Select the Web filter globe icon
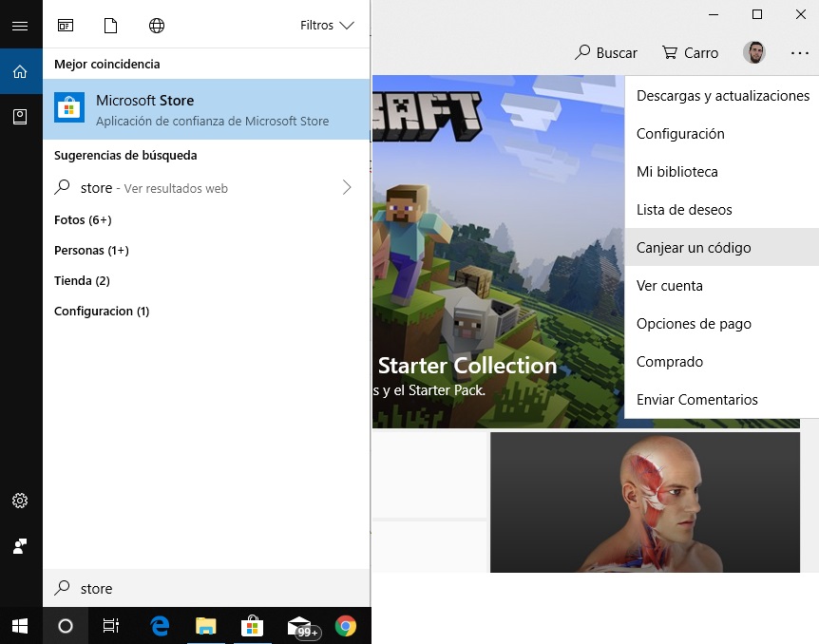The height and width of the screenshot is (644, 819). click(157, 26)
